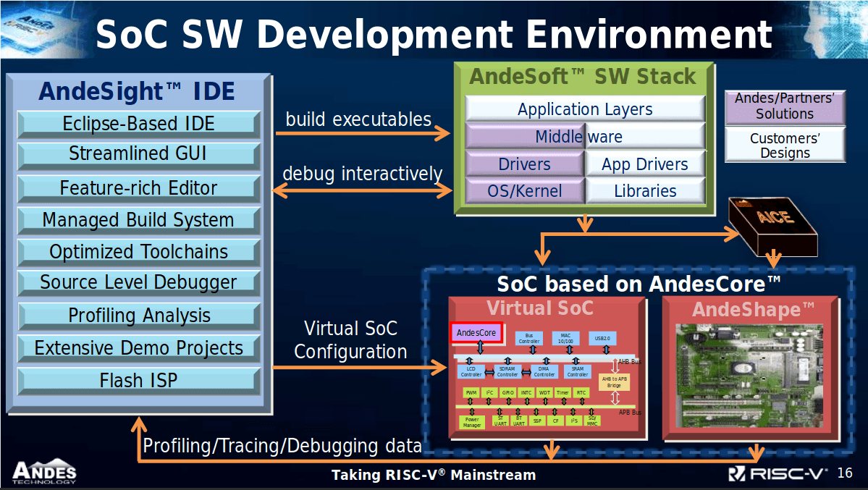Click the GPIO peripheral block
This screenshot has width=868, height=490.
tap(507, 392)
